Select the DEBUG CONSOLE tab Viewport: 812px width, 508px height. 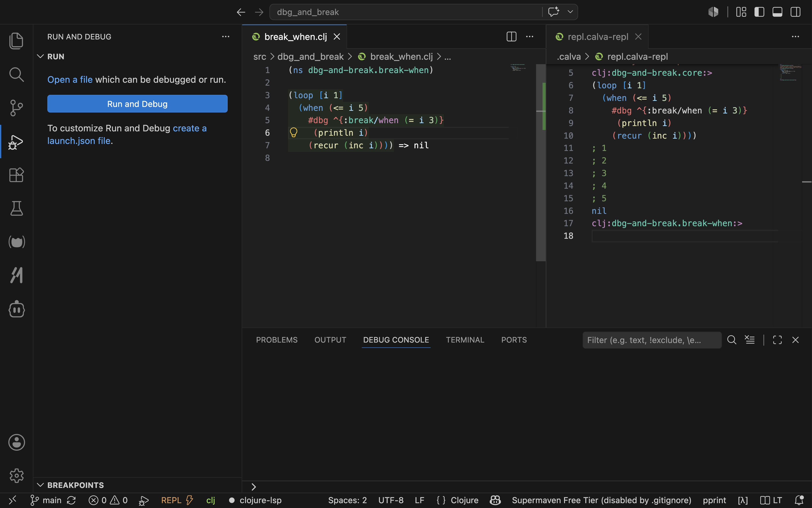(x=396, y=340)
